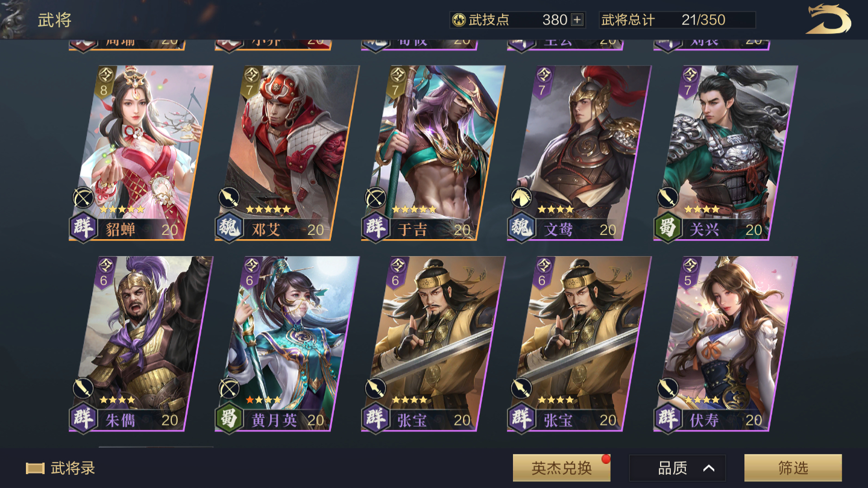The height and width of the screenshot is (488, 868).
Task: Open the 伏寿 general card
Action: (x=725, y=343)
